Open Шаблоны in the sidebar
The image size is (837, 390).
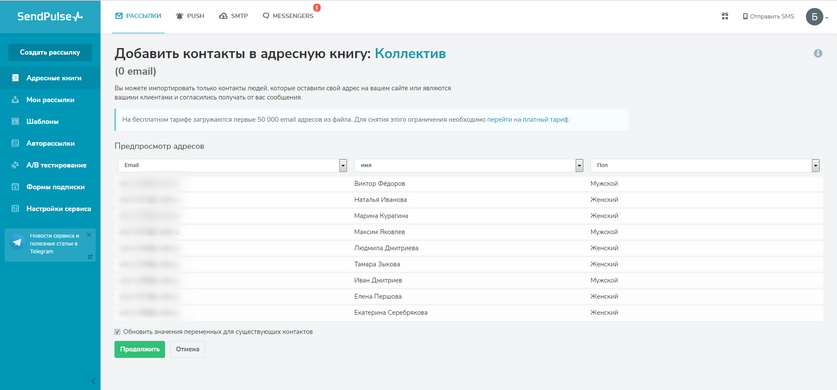pyautogui.click(x=43, y=122)
